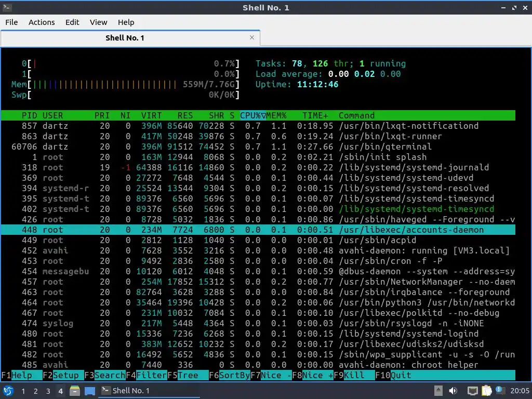The width and height of the screenshot is (532, 399).
Task: Click the F5 Tree view toggle
Action: point(188,375)
